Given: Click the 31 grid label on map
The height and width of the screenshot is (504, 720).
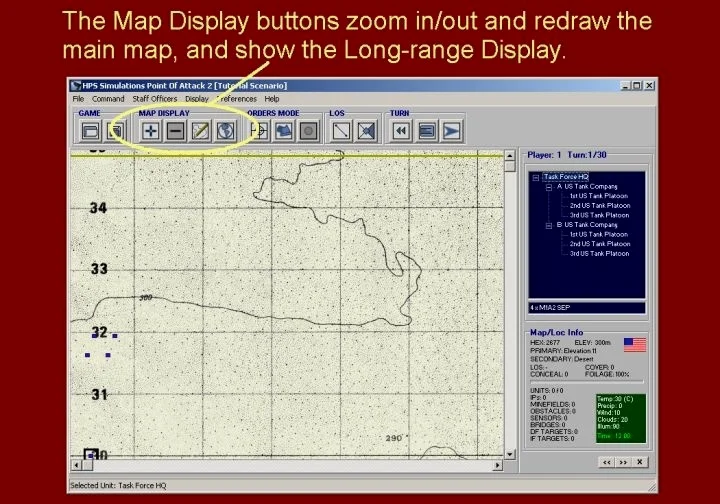Looking at the screenshot, I should [x=99, y=394].
